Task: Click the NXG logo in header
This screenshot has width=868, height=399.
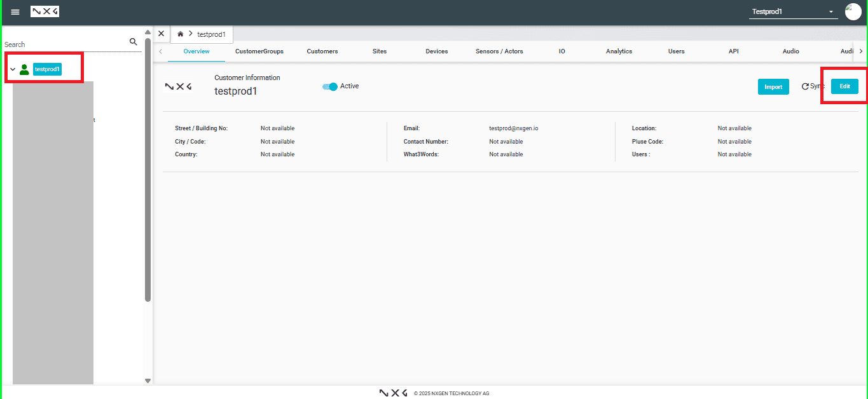Action: coord(45,11)
